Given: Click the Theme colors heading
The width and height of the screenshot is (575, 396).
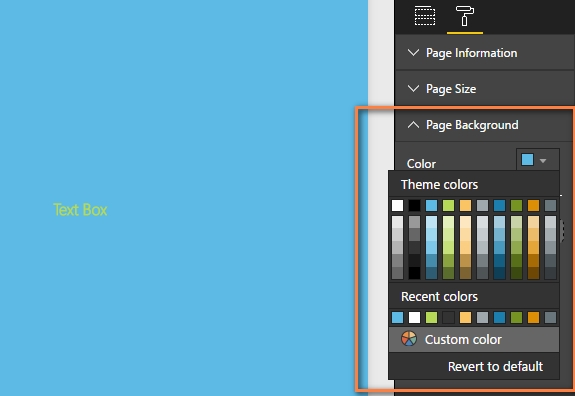Looking at the screenshot, I should coord(439,184).
